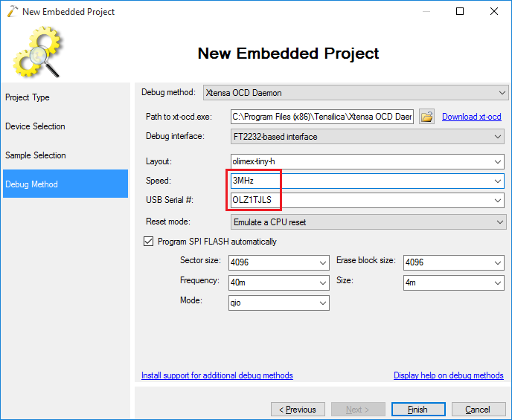
Task: Open the Debug method dropdown
Action: click(356, 93)
